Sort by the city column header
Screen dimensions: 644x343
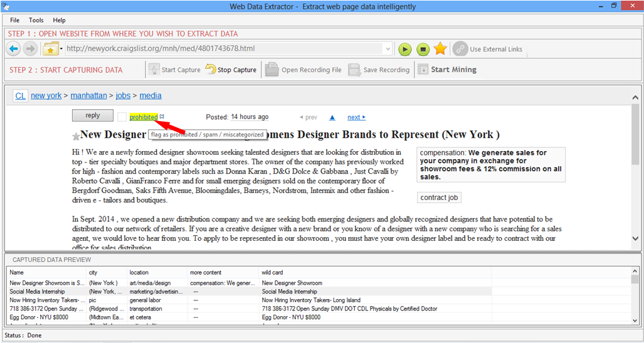[x=107, y=272]
